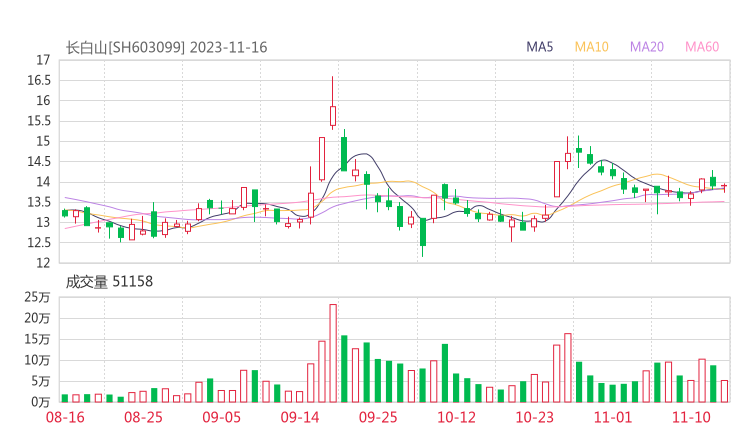
Task: Click the 09-05 date axis label
Action: click(x=221, y=417)
